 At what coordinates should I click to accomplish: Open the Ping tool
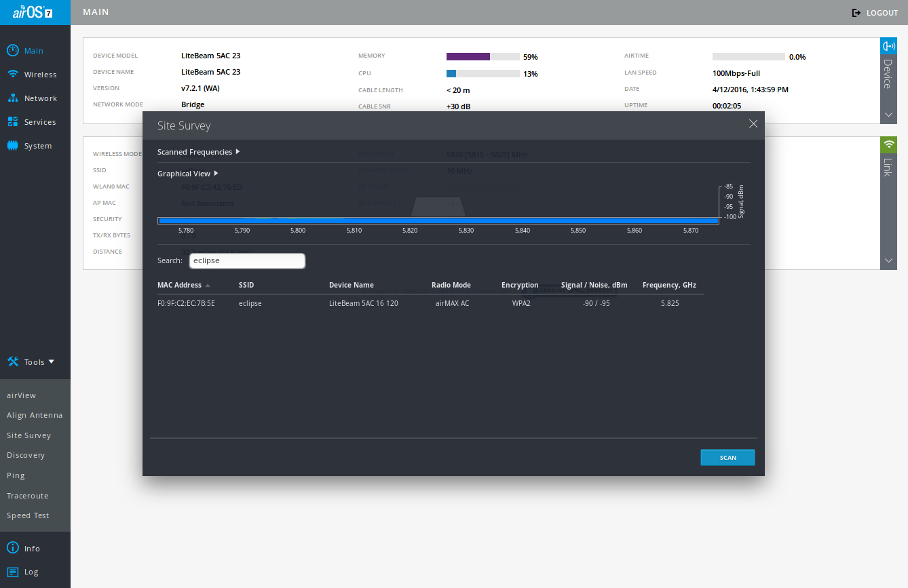16,475
